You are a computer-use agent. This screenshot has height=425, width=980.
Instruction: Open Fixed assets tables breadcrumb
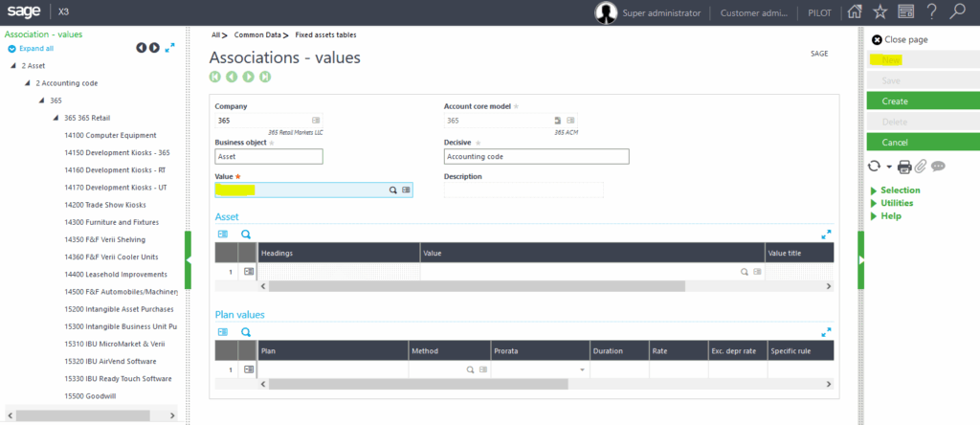click(x=327, y=34)
